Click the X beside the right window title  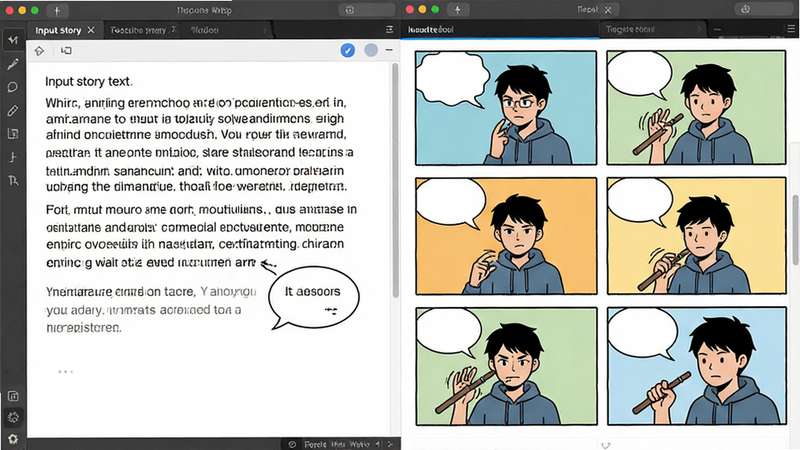[x=608, y=10]
